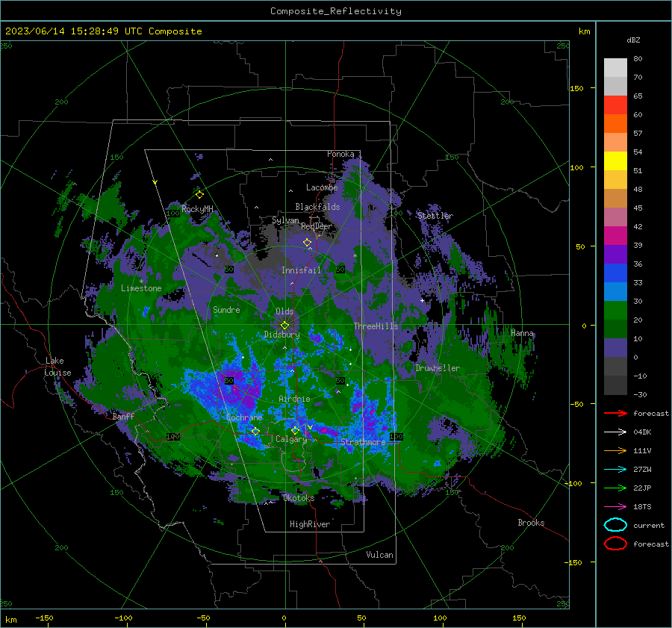Click the Hanna city label
This screenshot has width=672, height=628.
click(x=522, y=333)
